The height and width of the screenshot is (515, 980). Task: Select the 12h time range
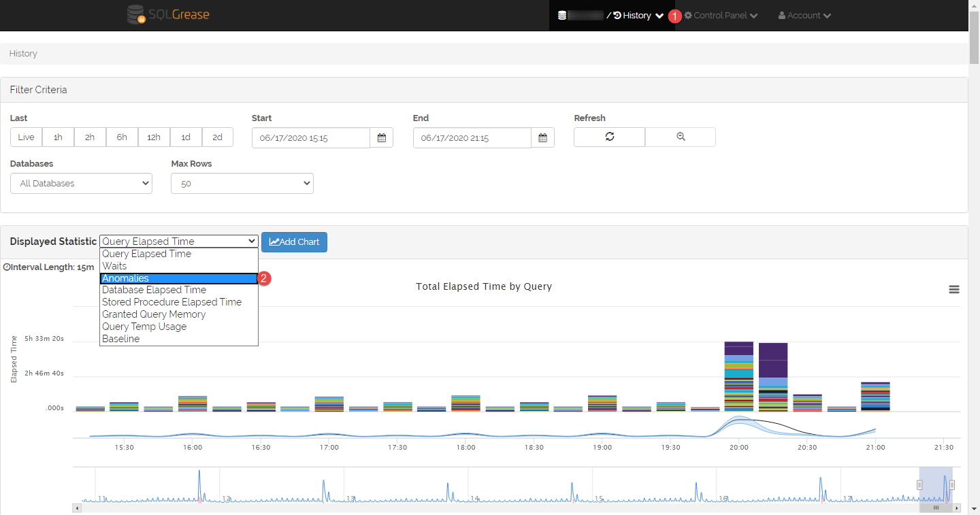[x=154, y=137]
